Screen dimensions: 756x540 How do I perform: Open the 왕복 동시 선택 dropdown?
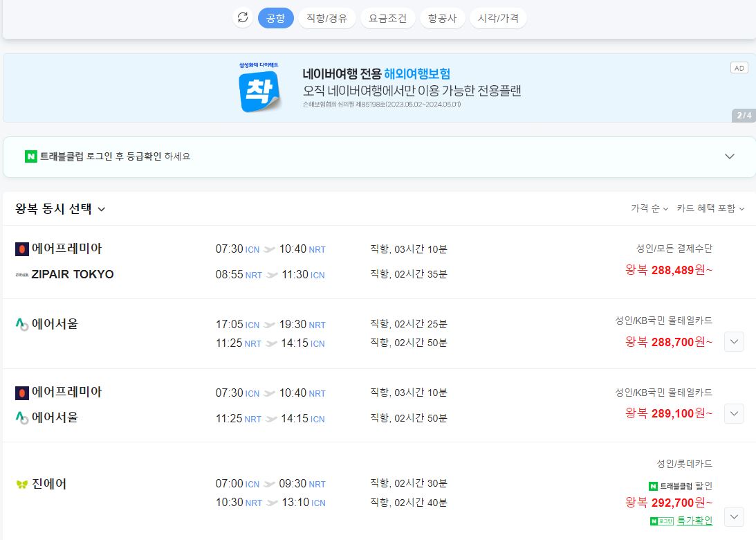(x=60, y=208)
